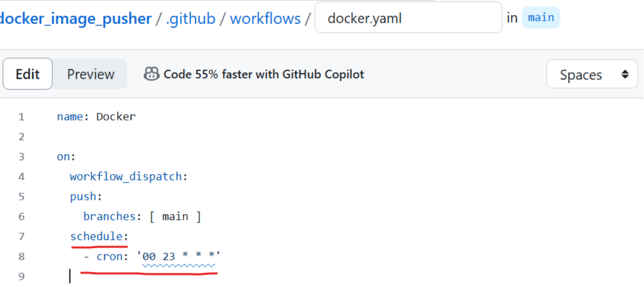The width and height of the screenshot is (644, 287).
Task: Switch to the Edit tab
Action: point(28,74)
